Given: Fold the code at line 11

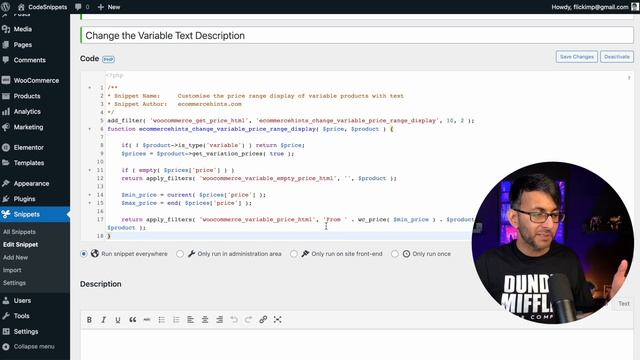Looking at the screenshot, I should 90,170.
